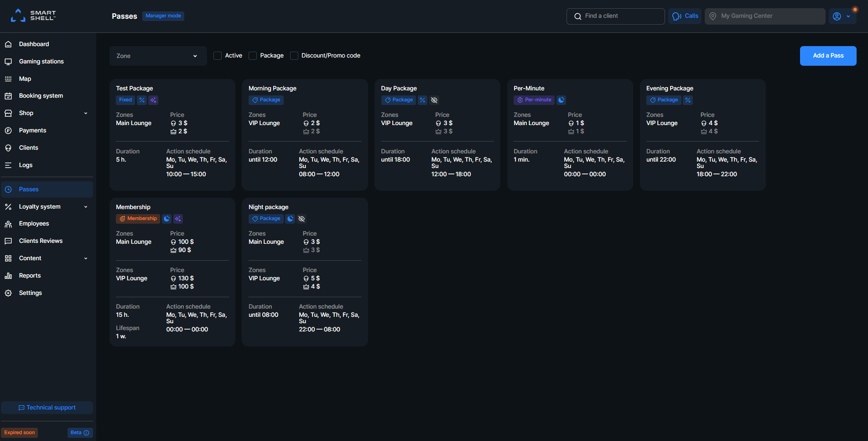This screenshot has height=441, width=868.
Task: Open the Map section in the sidebar
Action: (x=25, y=79)
